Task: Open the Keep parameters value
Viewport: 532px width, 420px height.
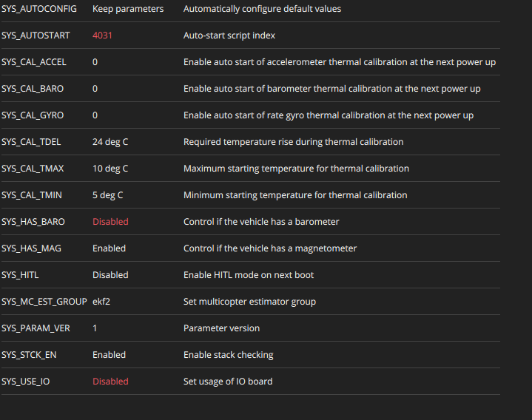Action: tap(128, 9)
